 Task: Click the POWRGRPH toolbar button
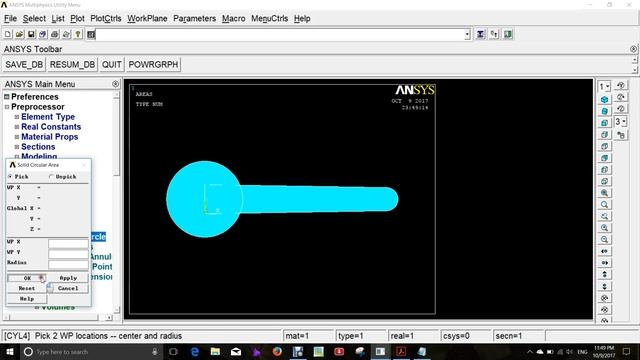[153, 64]
